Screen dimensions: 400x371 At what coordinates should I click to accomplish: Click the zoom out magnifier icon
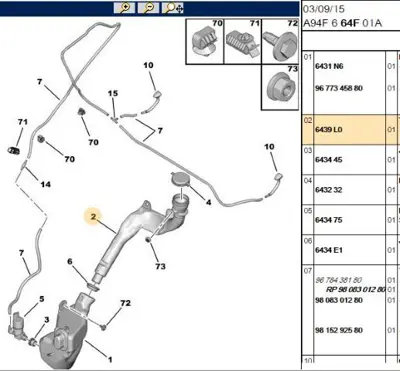pos(148,7)
